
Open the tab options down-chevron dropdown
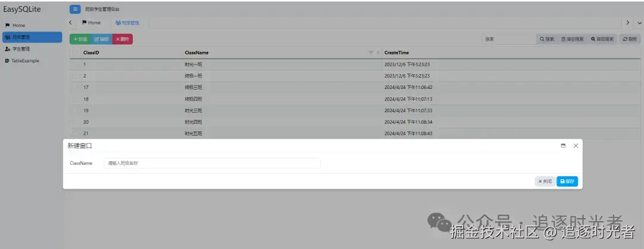coord(639,23)
